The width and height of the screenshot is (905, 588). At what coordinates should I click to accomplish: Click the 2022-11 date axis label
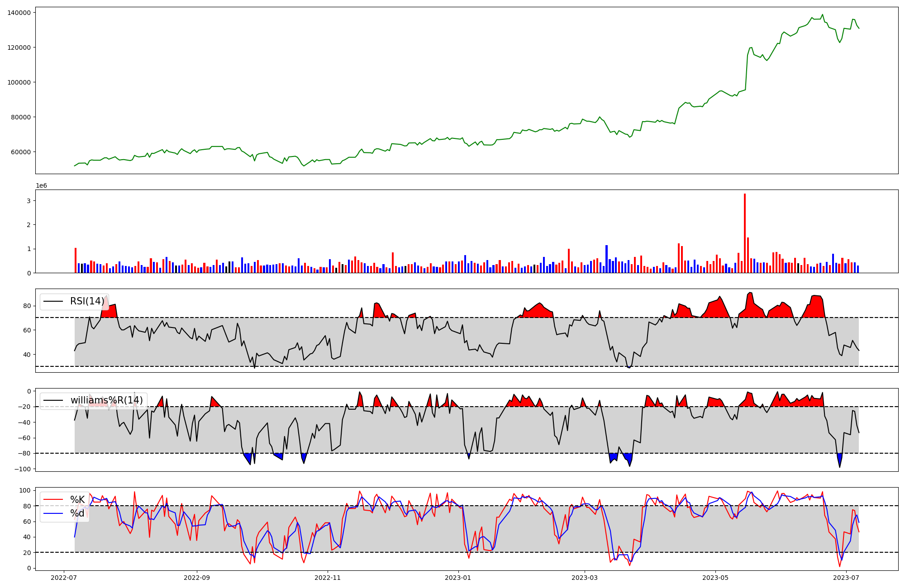327,578
